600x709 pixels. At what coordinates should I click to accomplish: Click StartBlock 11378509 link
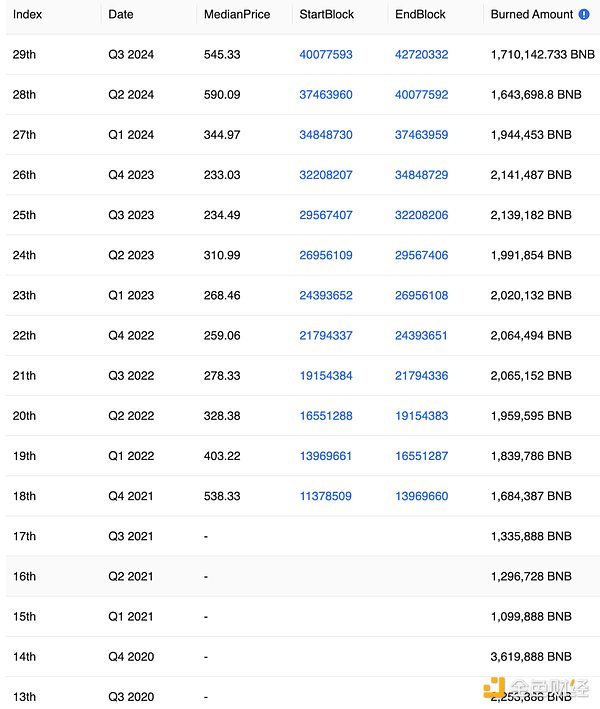pos(326,496)
